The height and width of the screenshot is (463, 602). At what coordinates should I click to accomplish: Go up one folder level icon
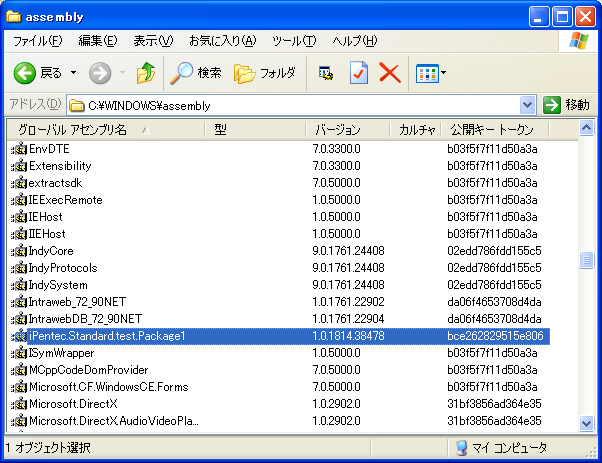coord(146,73)
